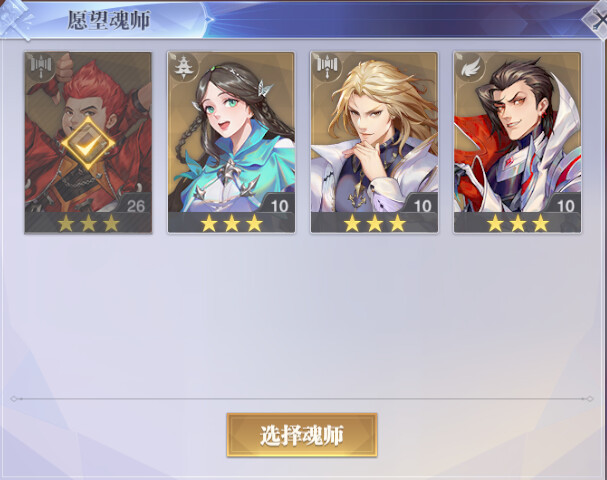Click the hammer emblem beside the title
607x480 pixels.
click(x=16, y=19)
